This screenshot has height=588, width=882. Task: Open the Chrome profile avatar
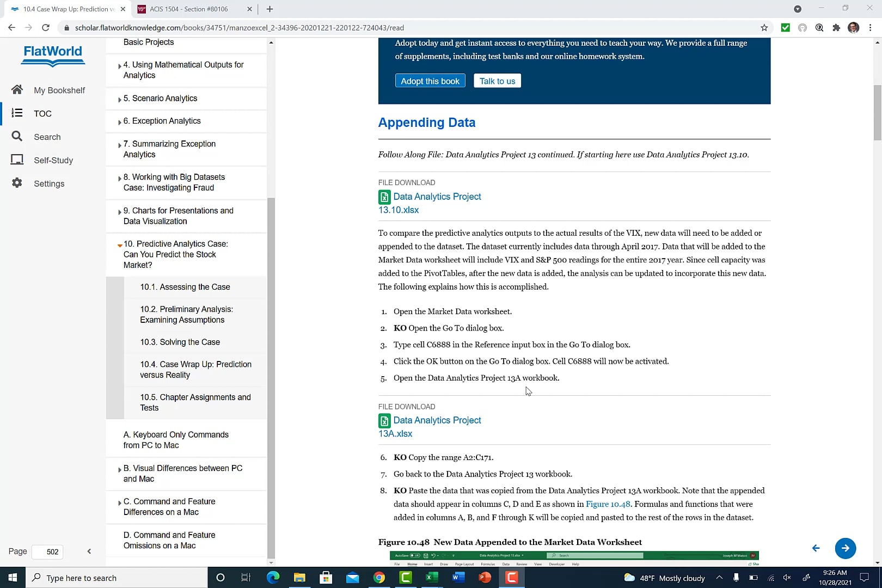coord(853,27)
